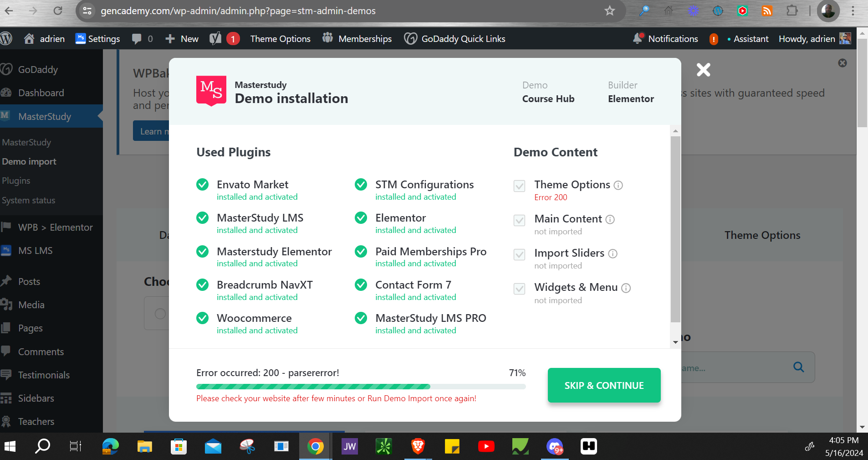Open Plugins submenu link
Screen dimensions: 868x460
tap(16, 181)
